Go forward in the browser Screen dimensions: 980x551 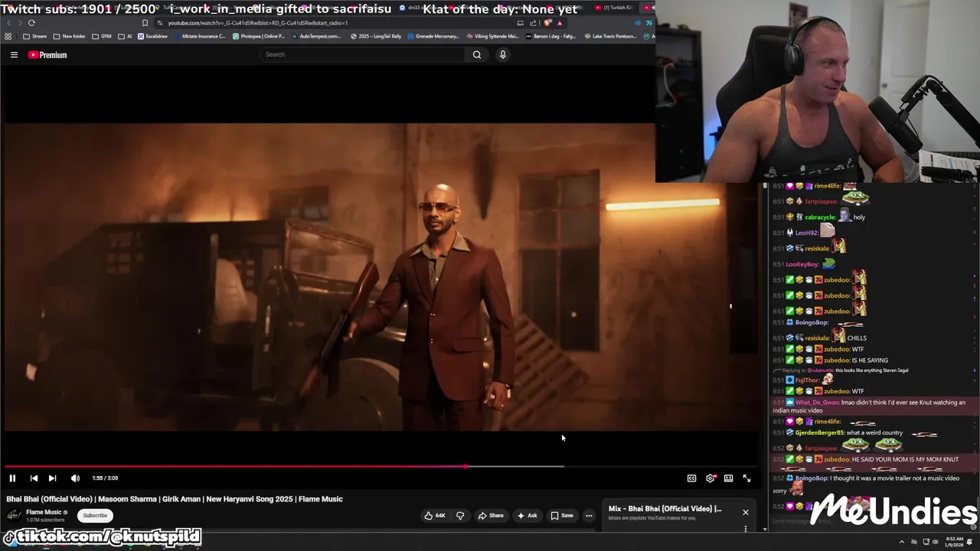point(18,23)
